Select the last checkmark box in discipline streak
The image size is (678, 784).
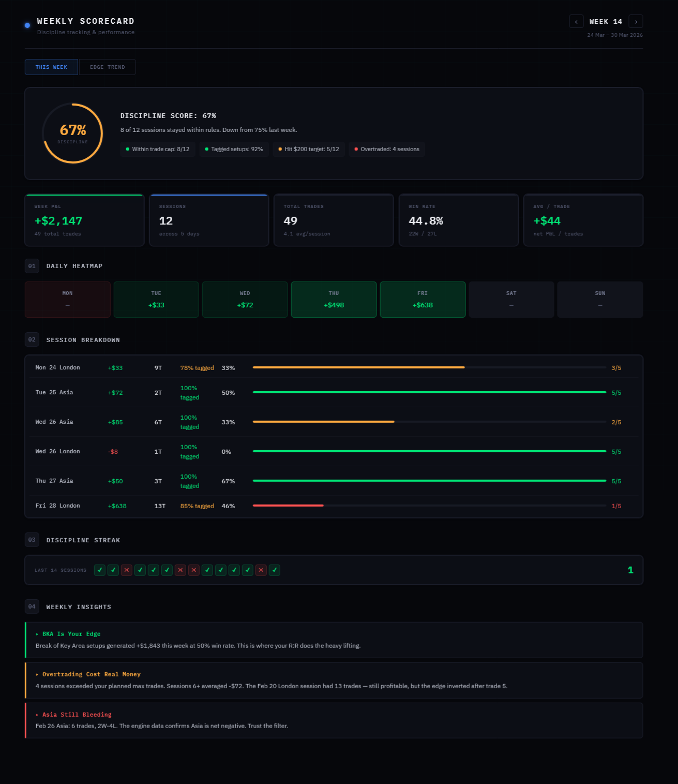275,570
